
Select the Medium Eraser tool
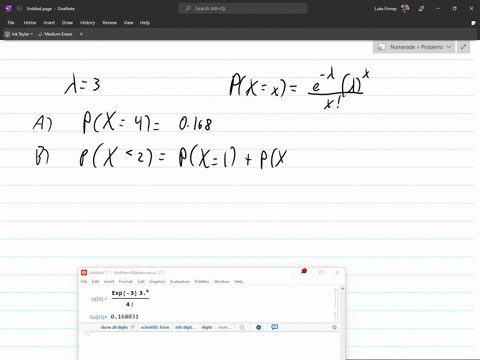pyautogui.click(x=55, y=34)
